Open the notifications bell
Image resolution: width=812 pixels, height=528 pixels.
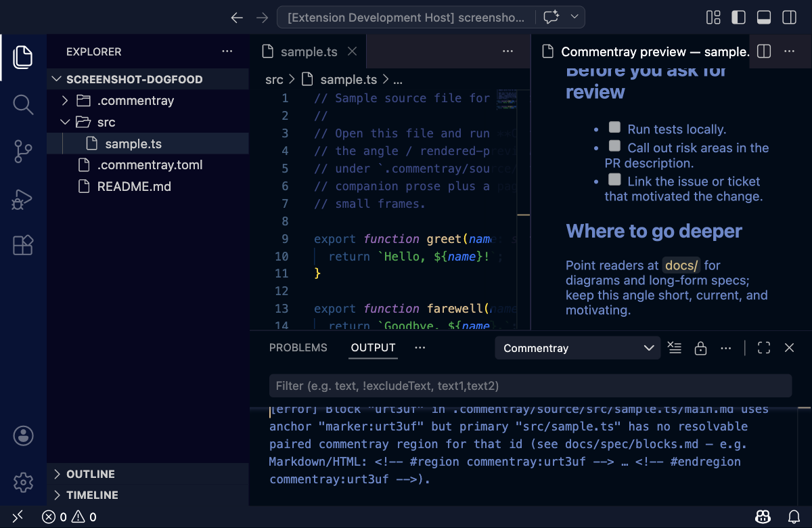coord(794,517)
